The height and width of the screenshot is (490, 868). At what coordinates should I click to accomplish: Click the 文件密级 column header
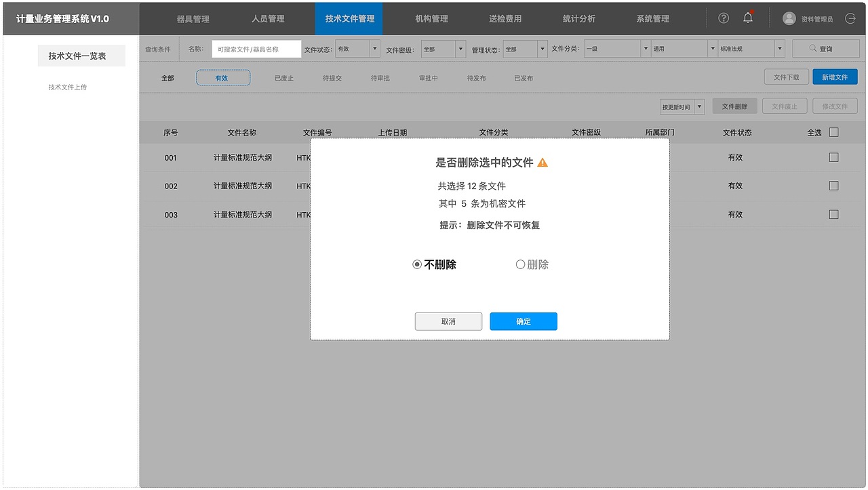587,133
